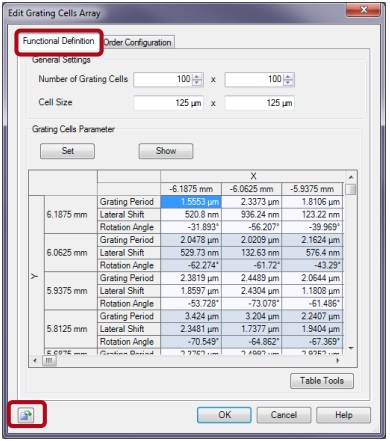
Task: Select the cell -31.893°
Action: (191, 227)
